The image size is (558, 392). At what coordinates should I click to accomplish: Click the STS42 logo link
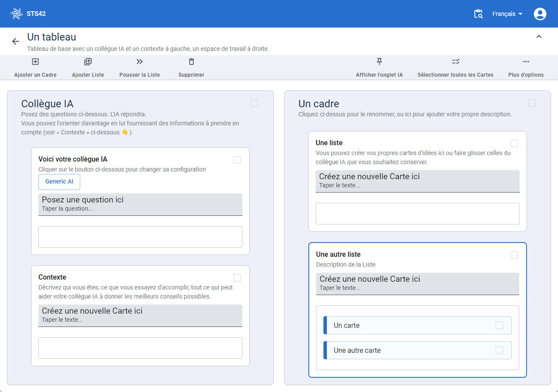coord(28,14)
